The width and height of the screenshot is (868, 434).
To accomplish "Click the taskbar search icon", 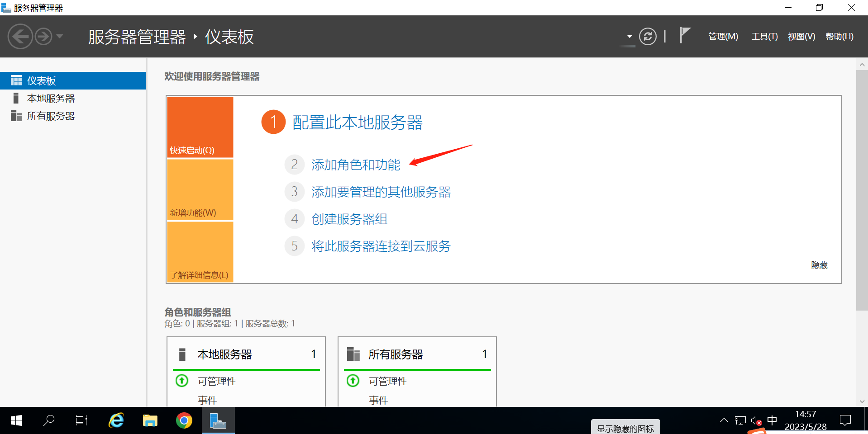I will [x=49, y=421].
